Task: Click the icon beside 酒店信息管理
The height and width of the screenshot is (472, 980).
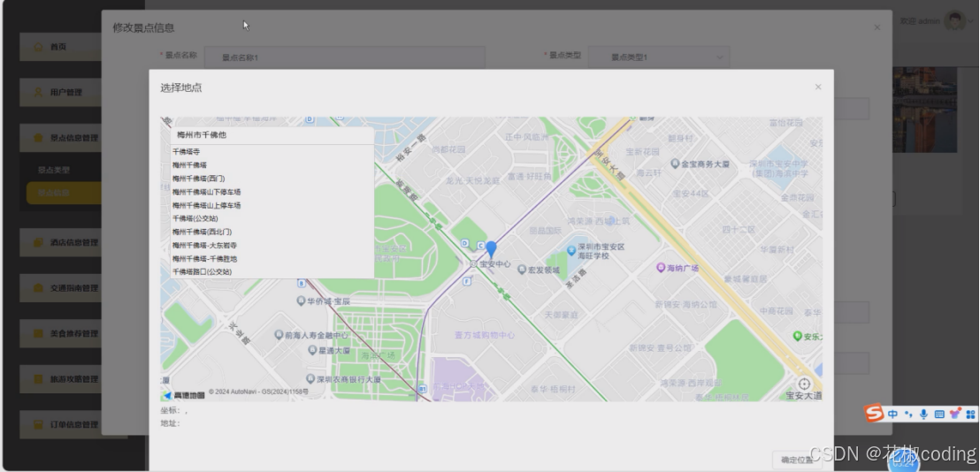Action: [39, 242]
